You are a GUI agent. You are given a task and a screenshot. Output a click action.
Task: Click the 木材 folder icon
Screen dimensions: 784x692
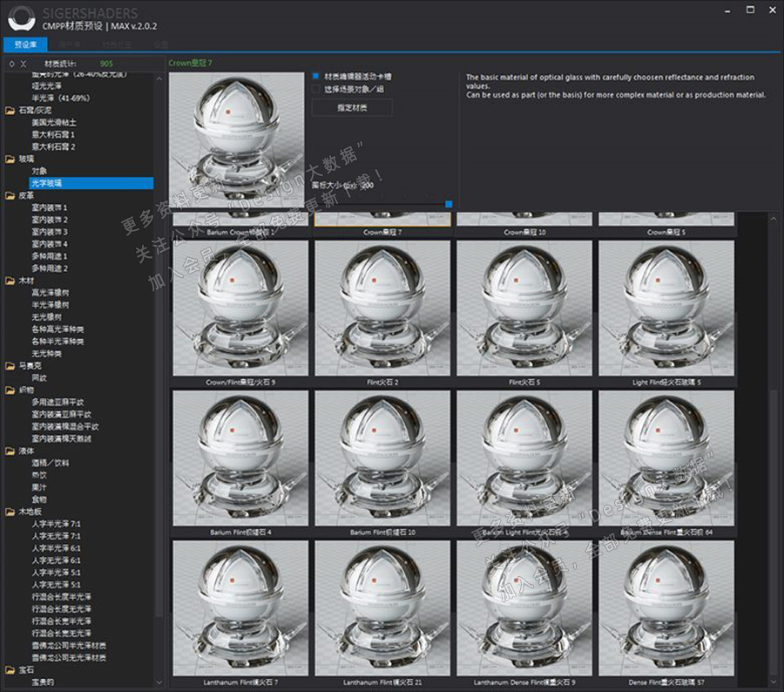pos(10,281)
